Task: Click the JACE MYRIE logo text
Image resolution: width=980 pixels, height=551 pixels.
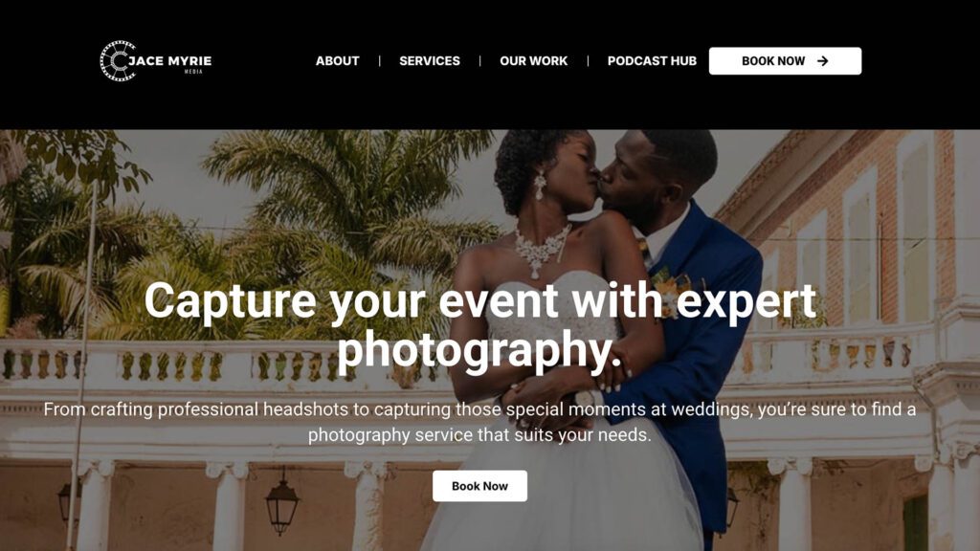Action: [170, 60]
